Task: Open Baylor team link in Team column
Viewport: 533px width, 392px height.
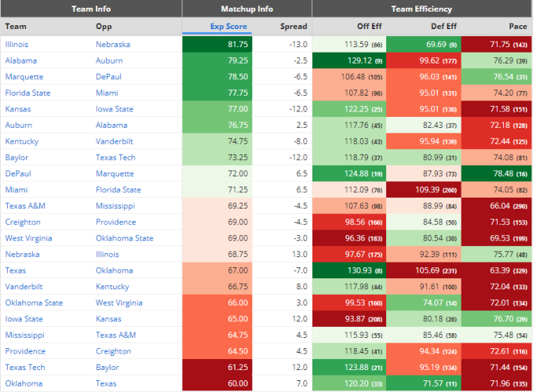Action: pyautogui.click(x=16, y=158)
